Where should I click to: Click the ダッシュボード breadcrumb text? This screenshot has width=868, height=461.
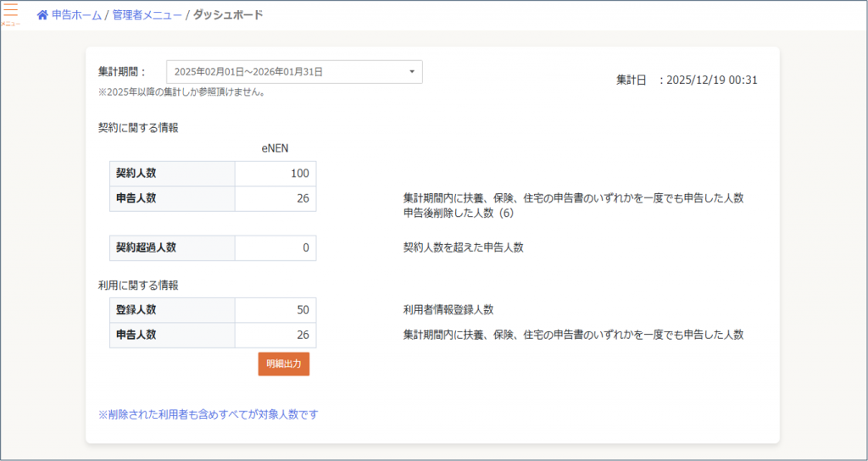[x=227, y=15]
